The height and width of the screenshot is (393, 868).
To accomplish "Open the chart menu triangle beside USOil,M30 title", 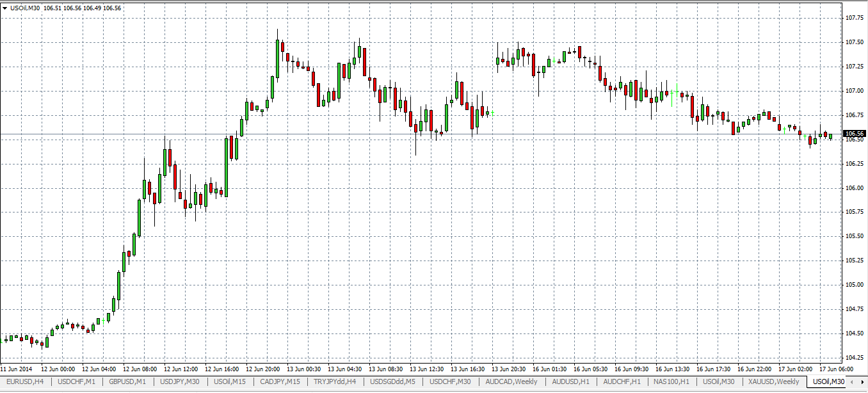I will (x=5, y=8).
